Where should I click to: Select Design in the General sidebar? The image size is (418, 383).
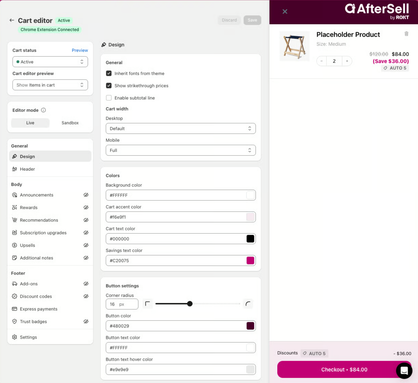[x=50, y=156]
